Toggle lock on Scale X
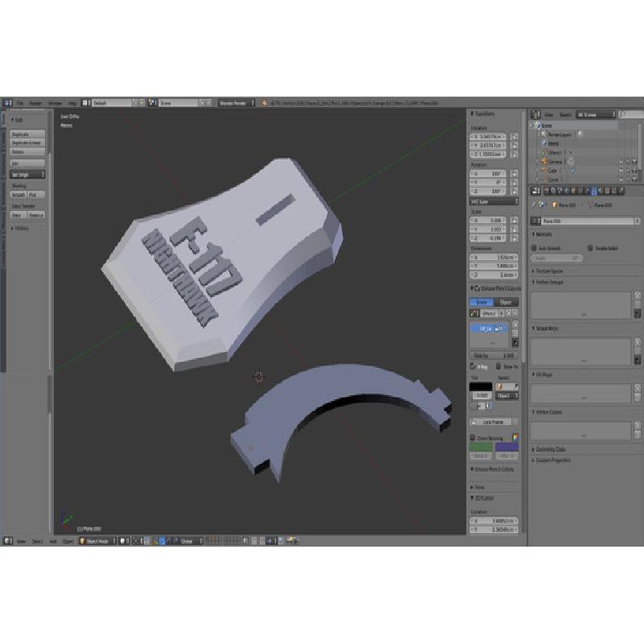The image size is (644, 644). pos(514,221)
